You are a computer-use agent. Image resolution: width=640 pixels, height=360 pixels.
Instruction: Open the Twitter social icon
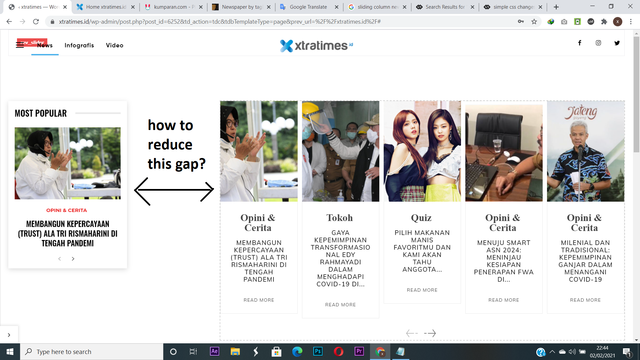coord(617,43)
